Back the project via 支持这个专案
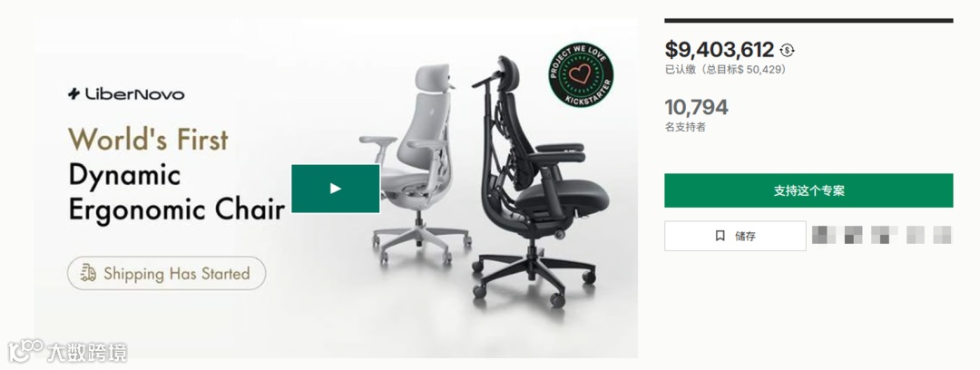980x370 pixels. (x=808, y=190)
